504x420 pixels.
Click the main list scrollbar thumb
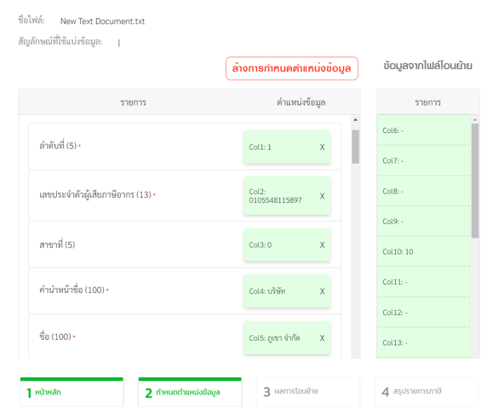[356, 147]
